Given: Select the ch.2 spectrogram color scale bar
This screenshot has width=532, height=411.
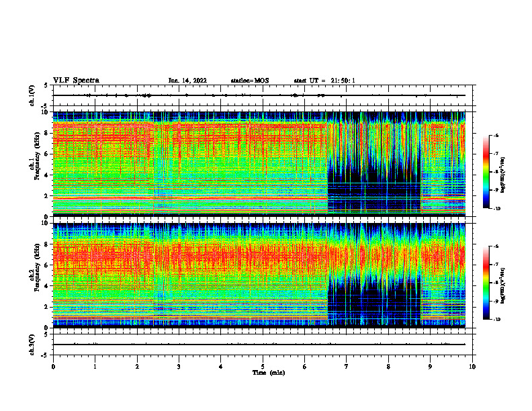Looking at the screenshot, I should click(x=486, y=283).
